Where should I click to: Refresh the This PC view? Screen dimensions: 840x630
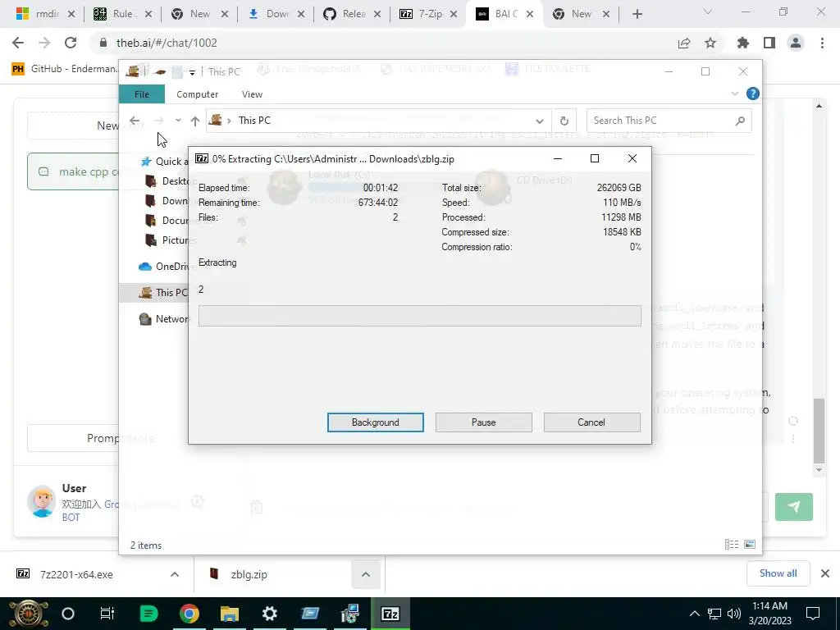click(564, 121)
